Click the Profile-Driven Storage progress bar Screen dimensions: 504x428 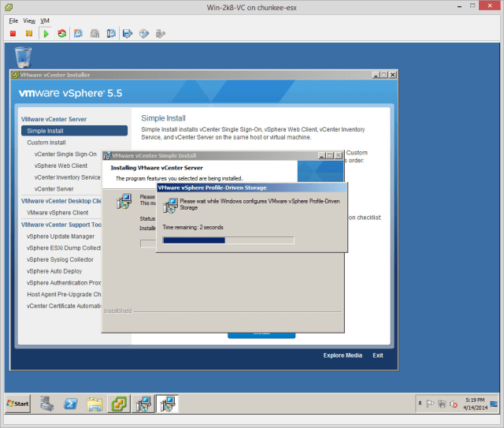click(228, 240)
